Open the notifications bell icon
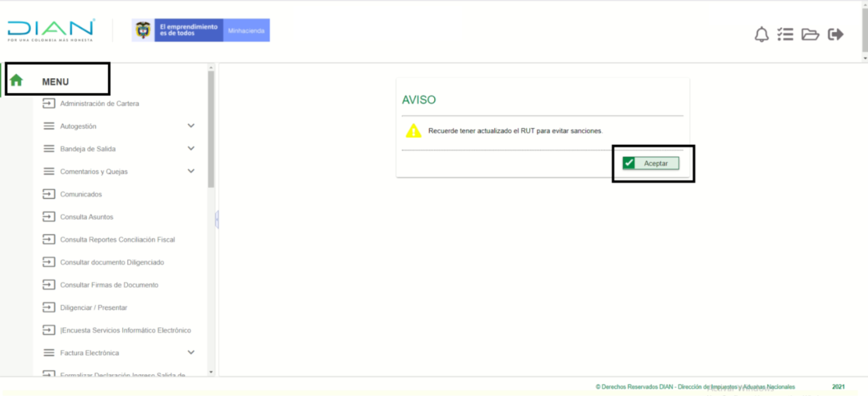This screenshot has width=868, height=396. coord(761,34)
